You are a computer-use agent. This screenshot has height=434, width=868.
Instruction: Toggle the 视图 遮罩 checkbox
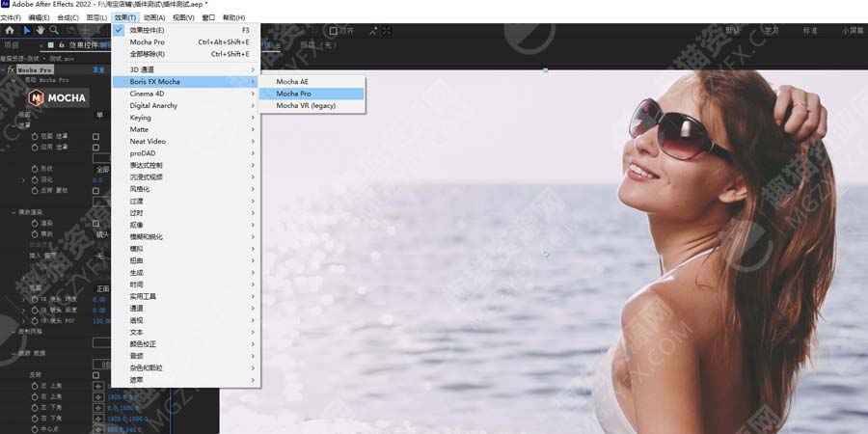95,137
